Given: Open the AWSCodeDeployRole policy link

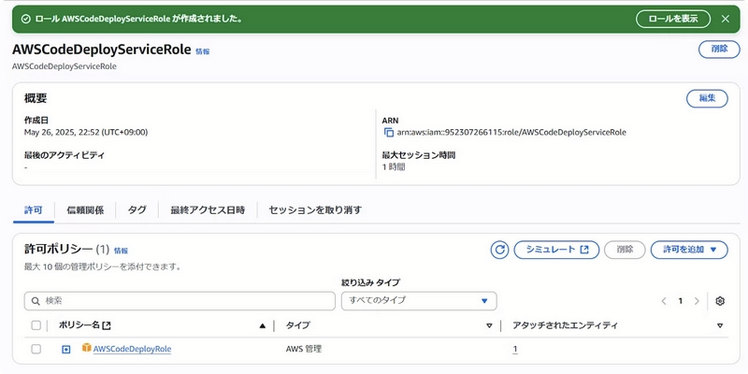Looking at the screenshot, I should click(x=132, y=349).
